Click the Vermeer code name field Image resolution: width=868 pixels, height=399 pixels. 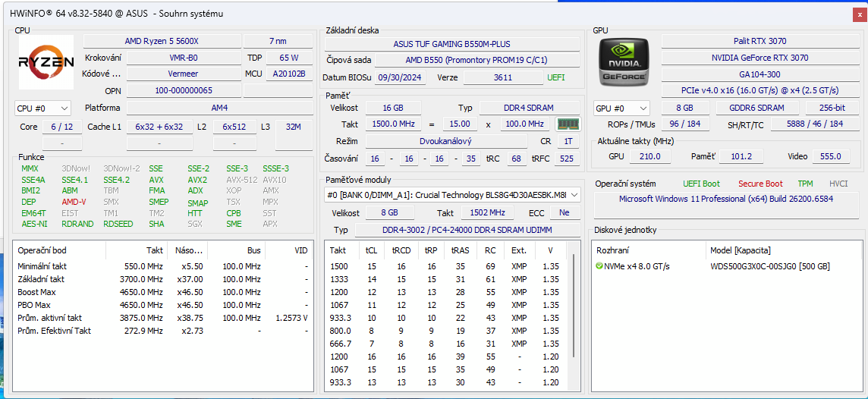pos(182,74)
